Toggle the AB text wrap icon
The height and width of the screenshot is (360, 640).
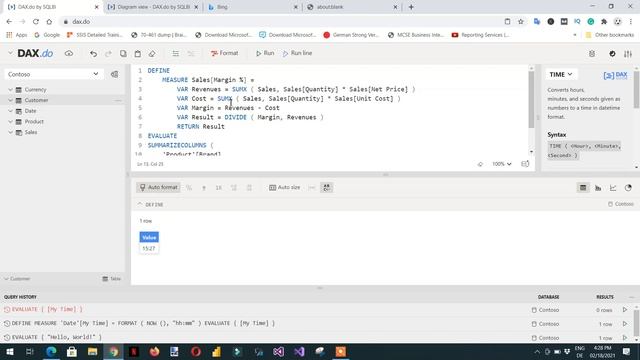click(x=327, y=187)
